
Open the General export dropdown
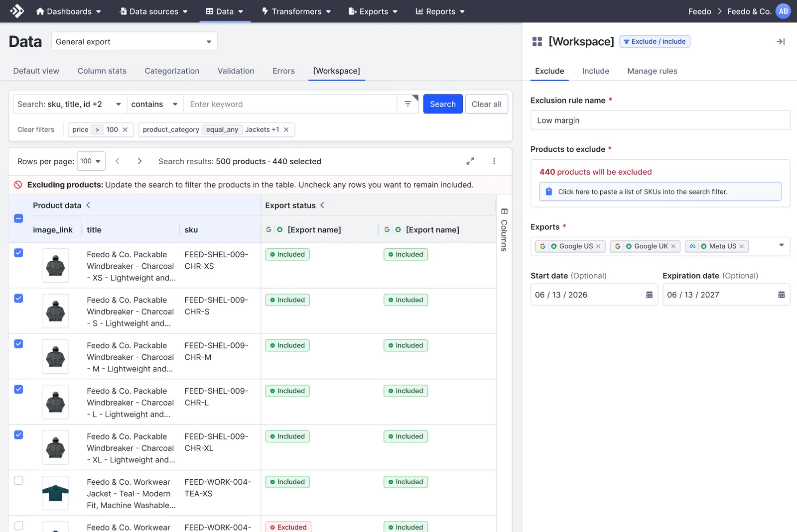(134, 42)
